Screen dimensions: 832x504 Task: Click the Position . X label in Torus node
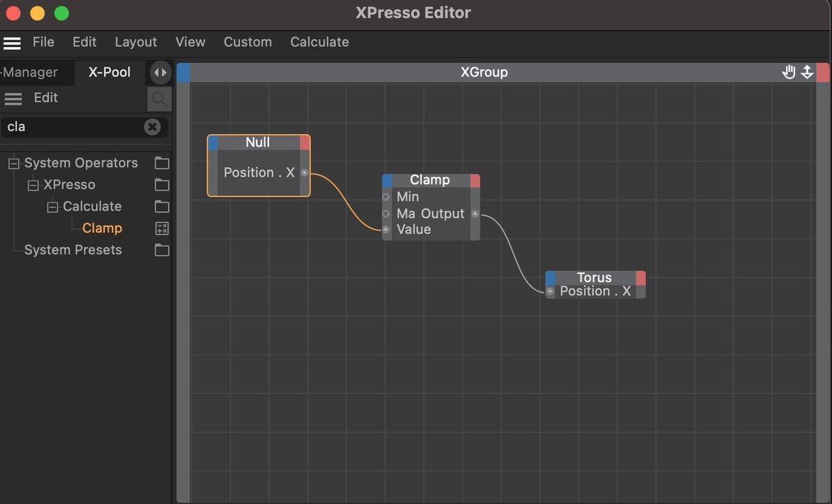coord(595,291)
